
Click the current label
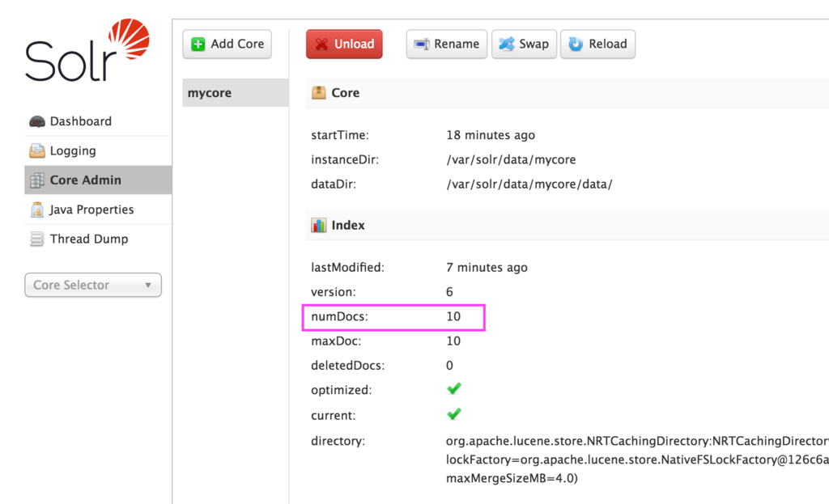333,415
